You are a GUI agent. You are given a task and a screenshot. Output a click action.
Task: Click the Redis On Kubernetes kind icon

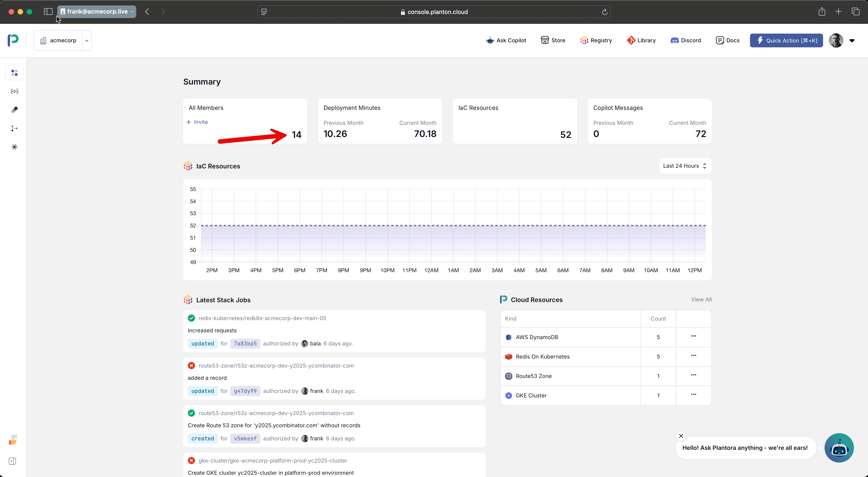(x=508, y=357)
